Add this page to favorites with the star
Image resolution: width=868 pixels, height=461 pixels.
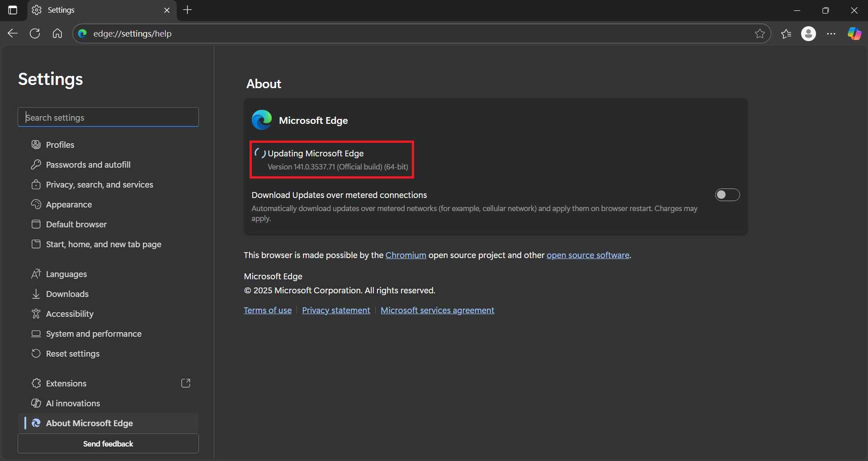760,33
